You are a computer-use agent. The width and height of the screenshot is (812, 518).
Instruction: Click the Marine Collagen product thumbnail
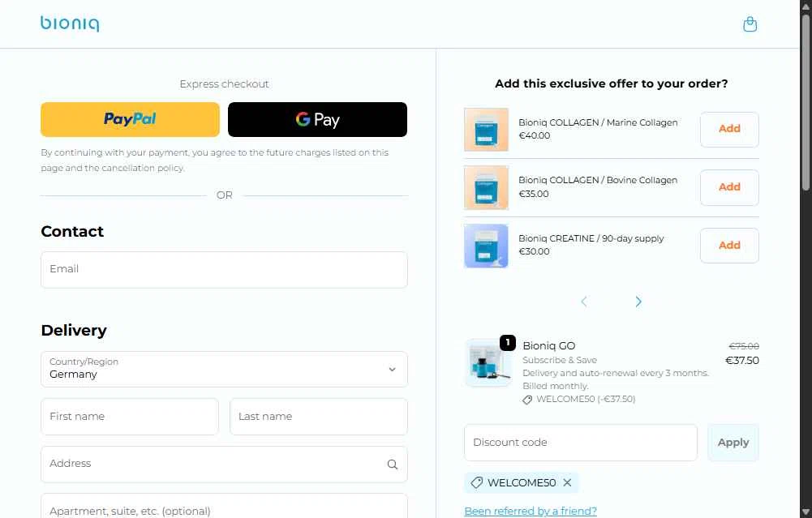486,130
